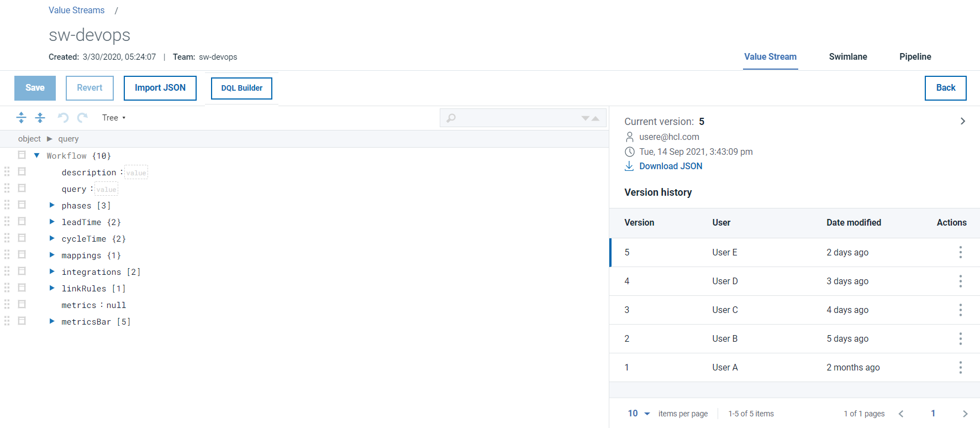Image resolution: width=980 pixels, height=428 pixels.
Task: Select 'object' in the editor path bar
Action: (29, 139)
